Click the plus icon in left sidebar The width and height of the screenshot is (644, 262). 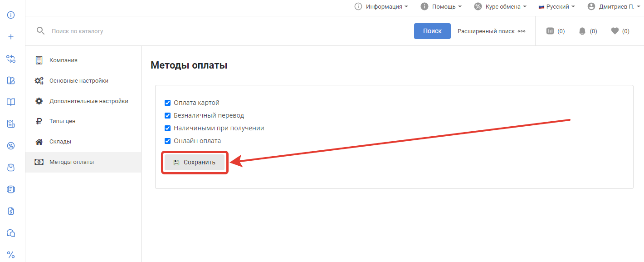(11, 37)
